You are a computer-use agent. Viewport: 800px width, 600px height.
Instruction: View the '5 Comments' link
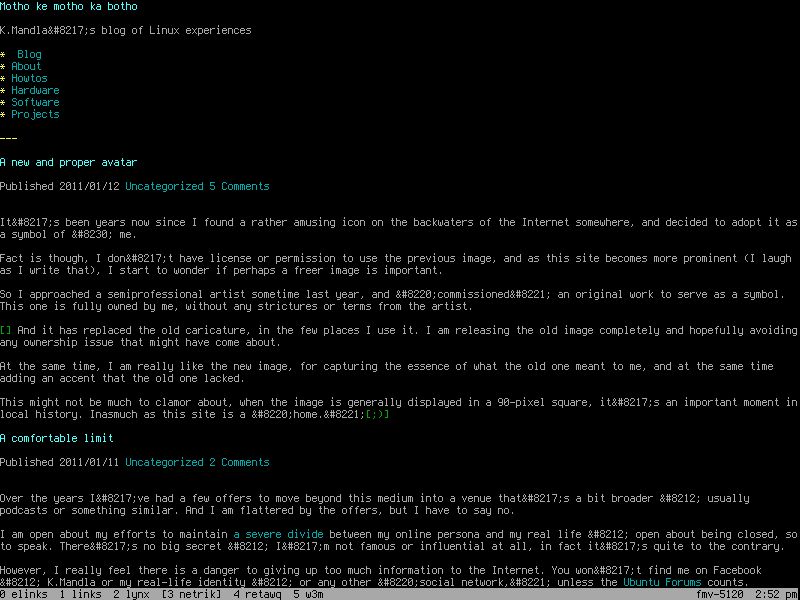(x=239, y=186)
